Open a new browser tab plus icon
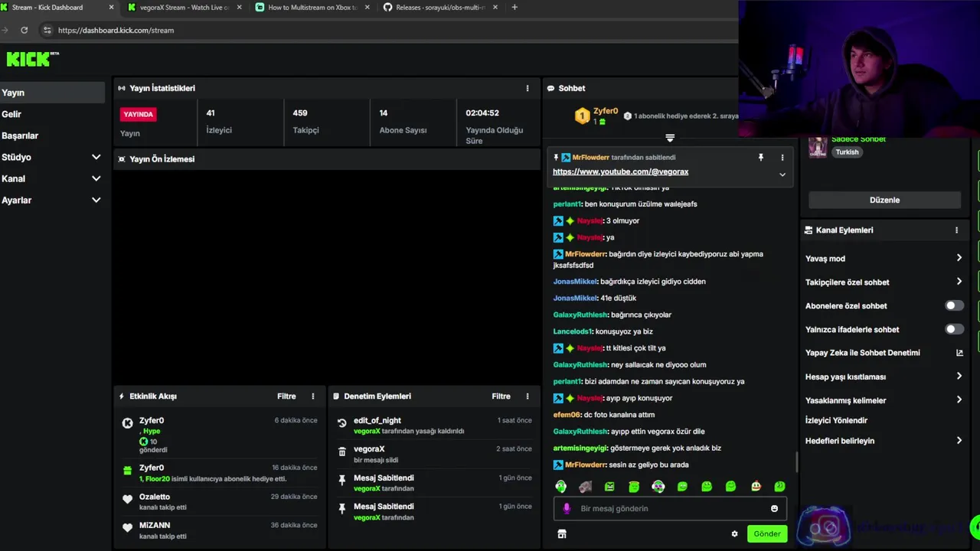The image size is (980, 551). pyautogui.click(x=514, y=8)
